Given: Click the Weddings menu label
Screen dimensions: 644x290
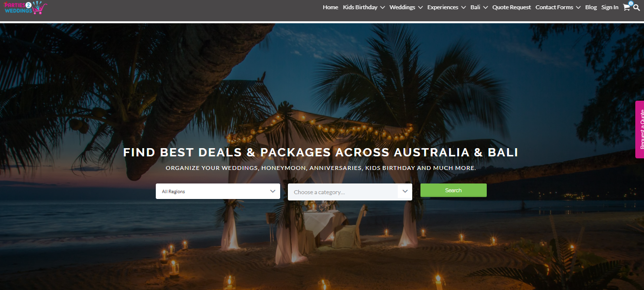Looking at the screenshot, I should pyautogui.click(x=402, y=7).
